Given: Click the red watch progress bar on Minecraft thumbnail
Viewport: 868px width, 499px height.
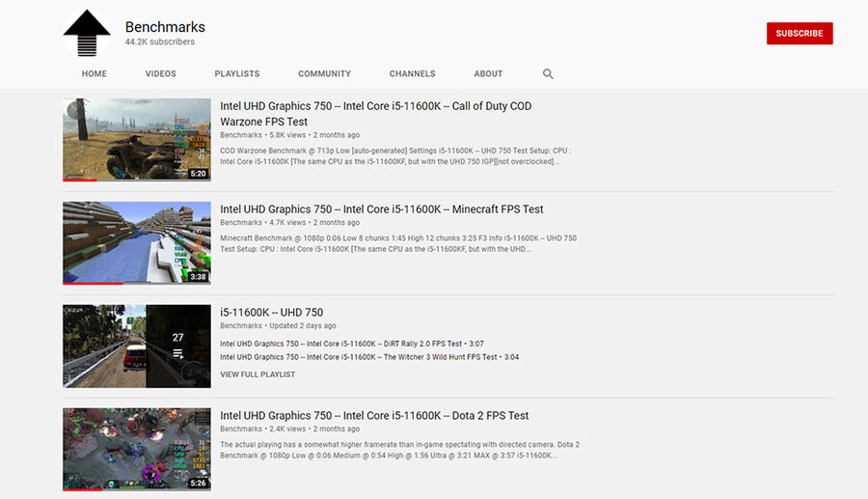Looking at the screenshot, I should (93, 283).
